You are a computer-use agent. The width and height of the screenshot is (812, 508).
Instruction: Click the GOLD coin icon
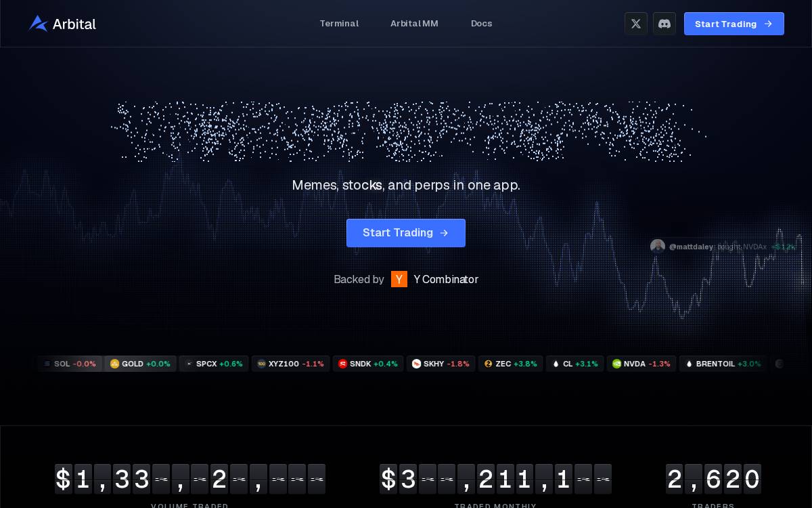point(114,364)
